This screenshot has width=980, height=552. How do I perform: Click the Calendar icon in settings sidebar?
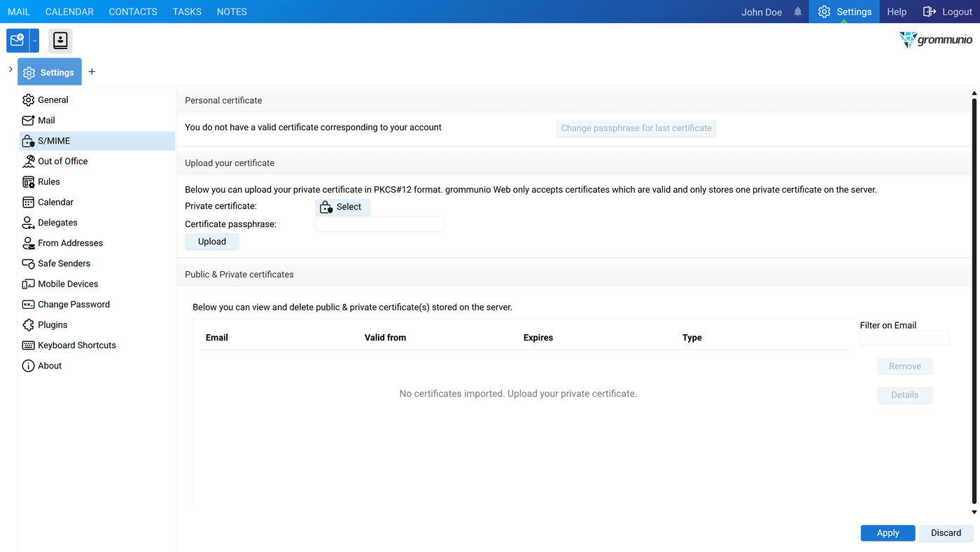pyautogui.click(x=28, y=202)
